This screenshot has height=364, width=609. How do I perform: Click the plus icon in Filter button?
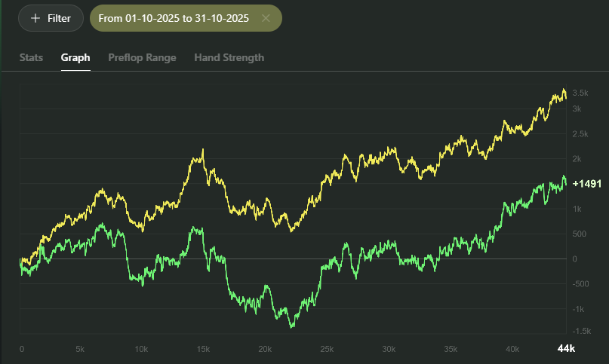[x=35, y=18]
